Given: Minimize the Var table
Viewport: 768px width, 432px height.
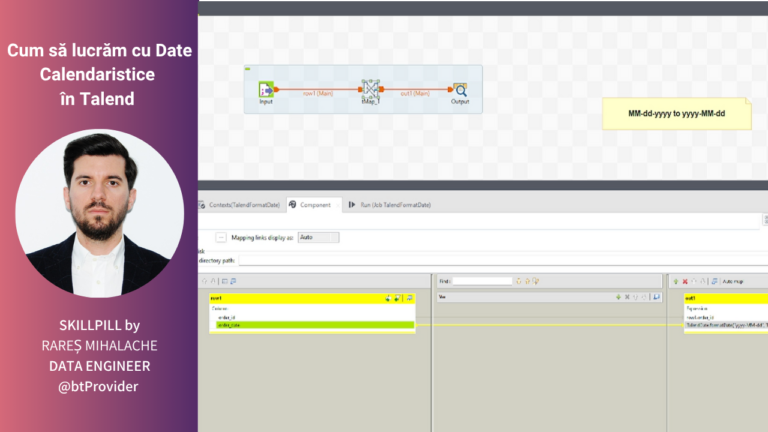Looking at the screenshot, I should click(x=656, y=297).
